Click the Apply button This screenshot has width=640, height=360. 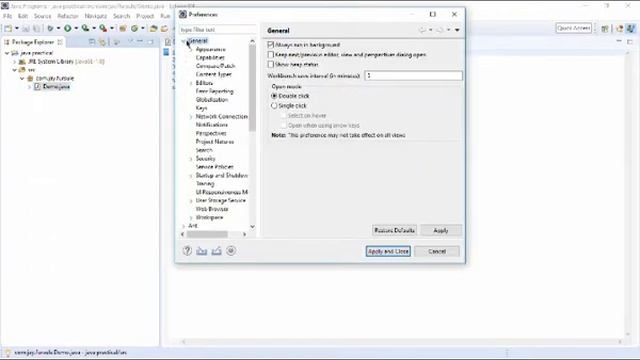pyautogui.click(x=441, y=230)
